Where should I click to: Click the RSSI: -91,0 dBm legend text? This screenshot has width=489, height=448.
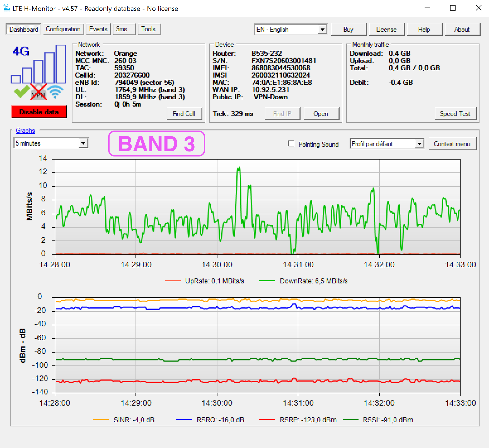[388, 420]
